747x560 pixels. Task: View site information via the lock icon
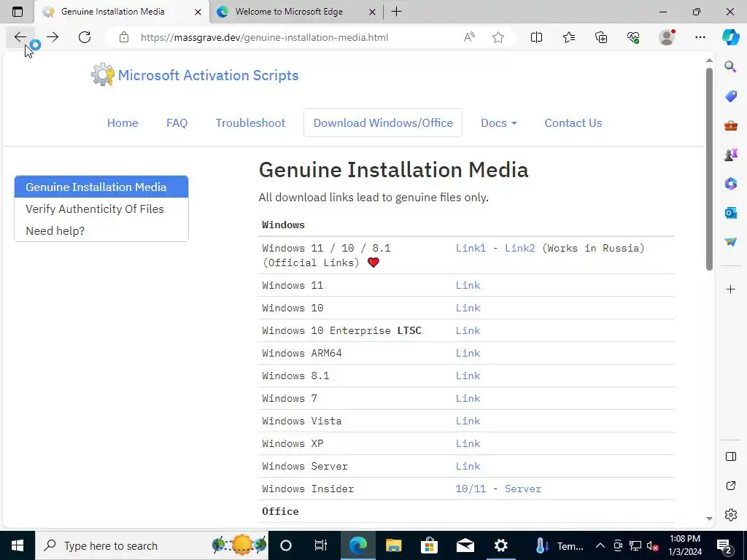coord(124,37)
